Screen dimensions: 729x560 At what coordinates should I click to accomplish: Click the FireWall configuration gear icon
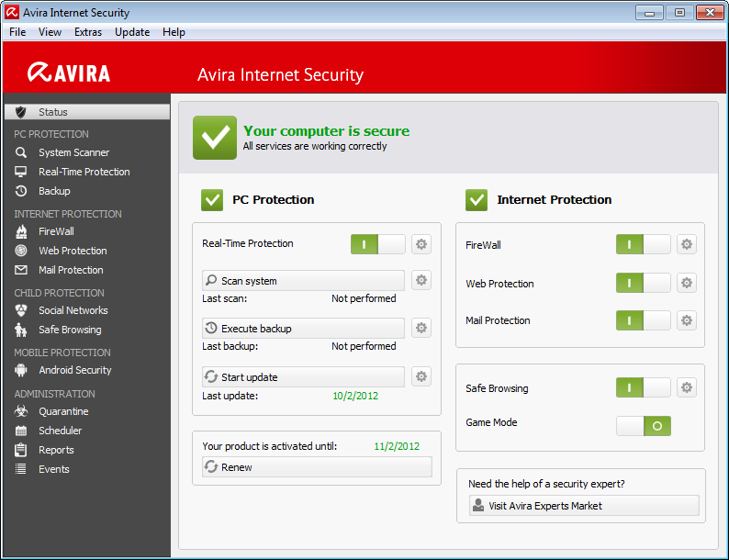686,244
